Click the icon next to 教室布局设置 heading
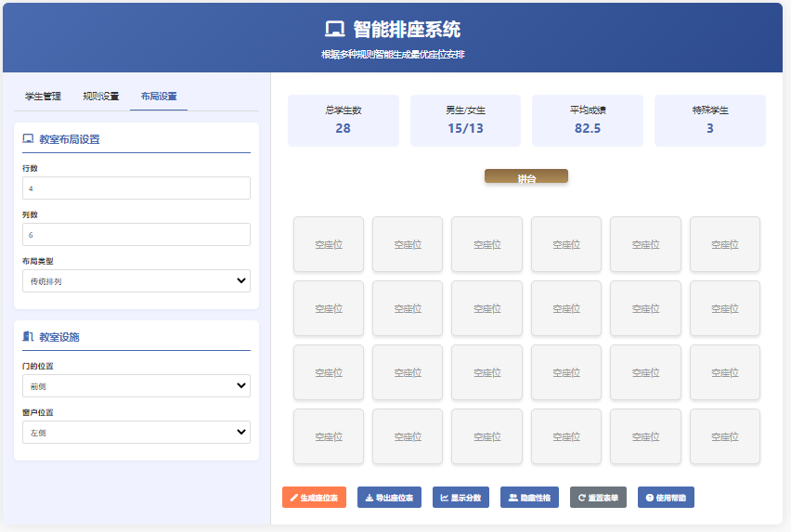791x532 pixels. (28, 138)
